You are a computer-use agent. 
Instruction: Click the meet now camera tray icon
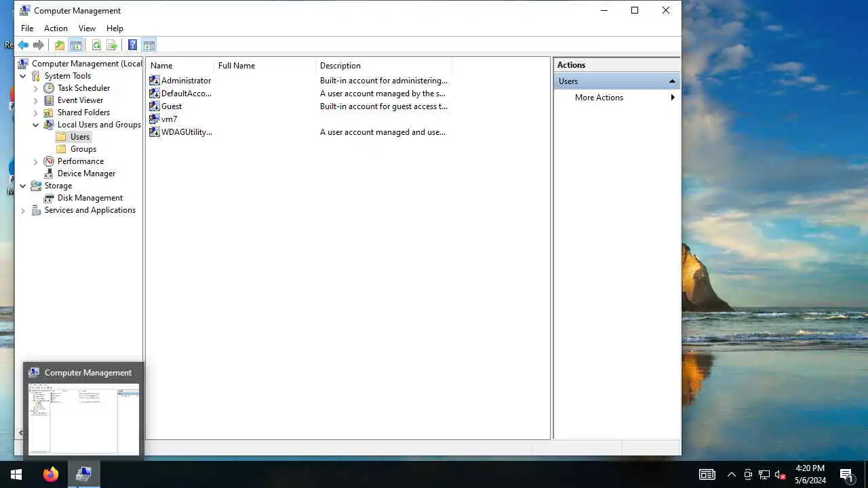pyautogui.click(x=748, y=475)
